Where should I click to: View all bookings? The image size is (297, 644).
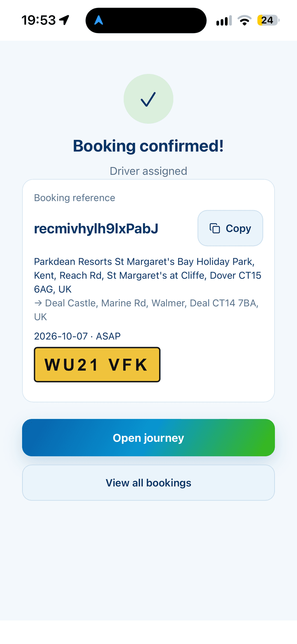pos(148,483)
